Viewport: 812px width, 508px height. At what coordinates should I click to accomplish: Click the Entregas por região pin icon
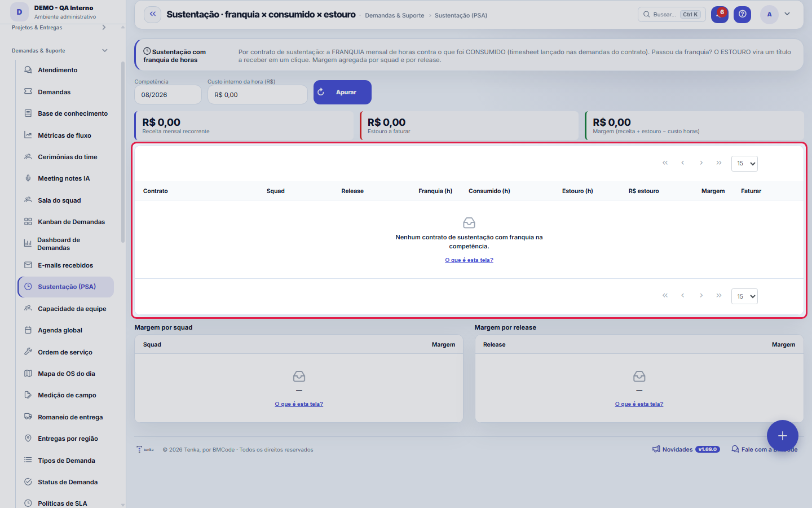pos(28,439)
